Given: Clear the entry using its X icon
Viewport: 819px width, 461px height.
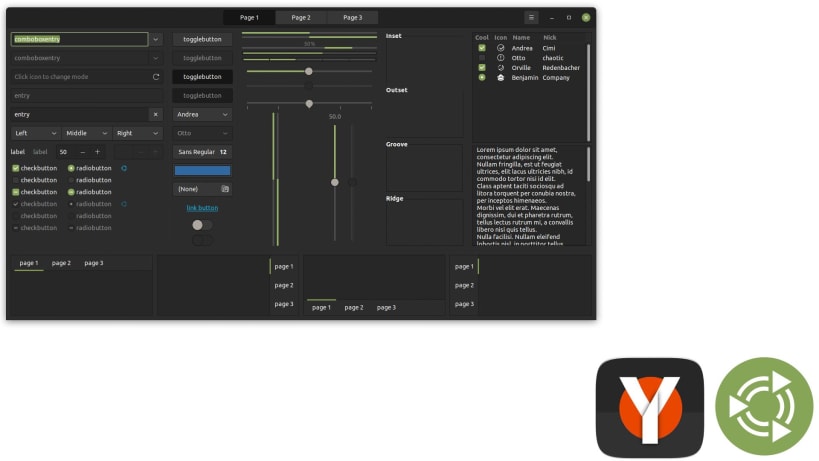Looking at the screenshot, I should pyautogui.click(x=156, y=114).
